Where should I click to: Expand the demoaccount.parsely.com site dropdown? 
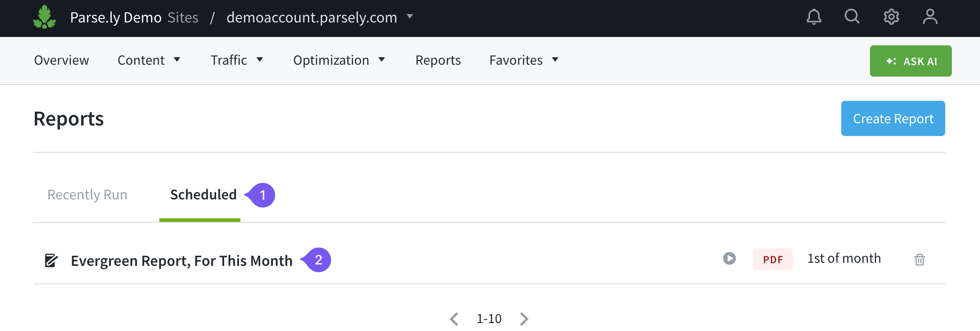point(409,17)
